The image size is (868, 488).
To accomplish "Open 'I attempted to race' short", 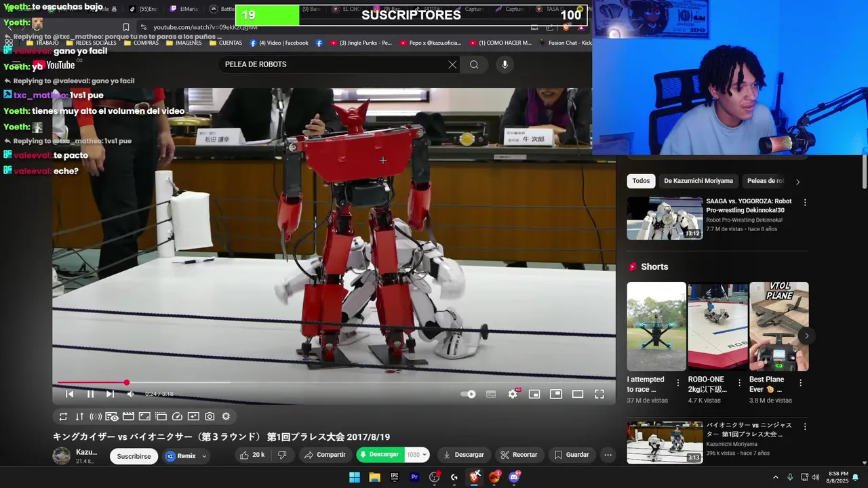I will (x=656, y=326).
